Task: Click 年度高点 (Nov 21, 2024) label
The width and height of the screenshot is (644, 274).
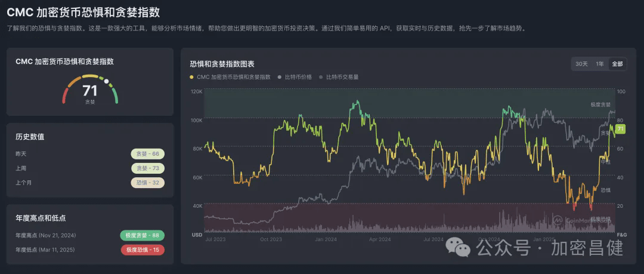Action: 45,236
